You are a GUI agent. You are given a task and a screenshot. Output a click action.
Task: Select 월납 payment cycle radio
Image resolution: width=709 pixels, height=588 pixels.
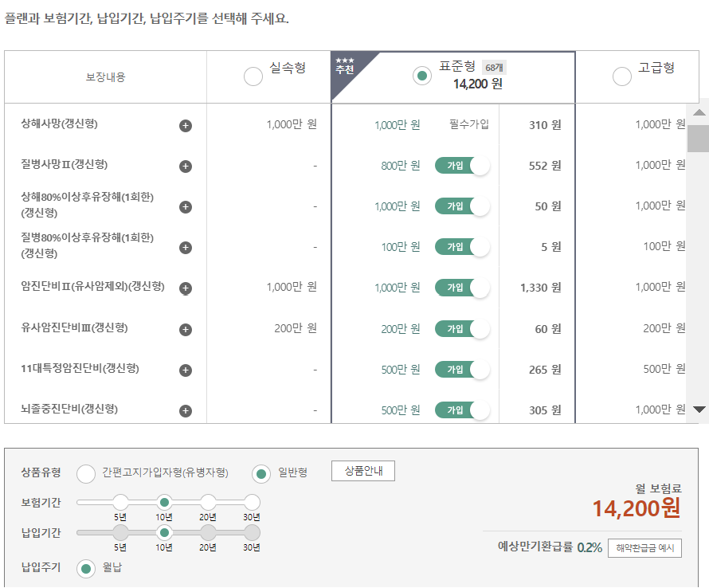tap(86, 568)
